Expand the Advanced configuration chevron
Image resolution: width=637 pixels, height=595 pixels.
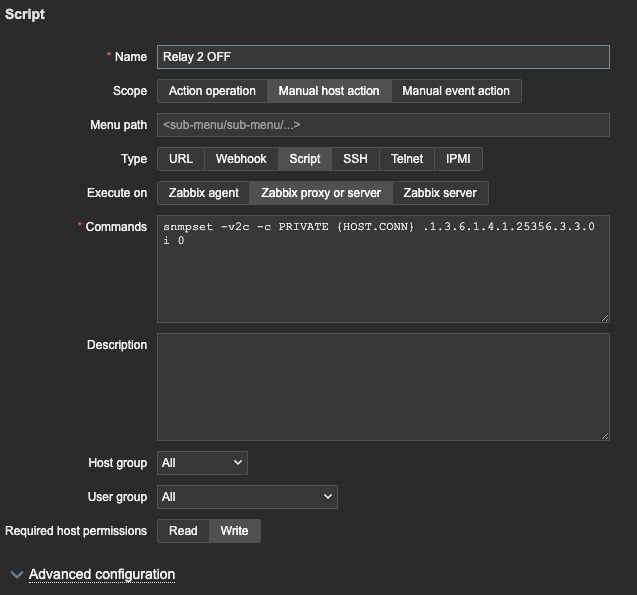[x=16, y=575]
